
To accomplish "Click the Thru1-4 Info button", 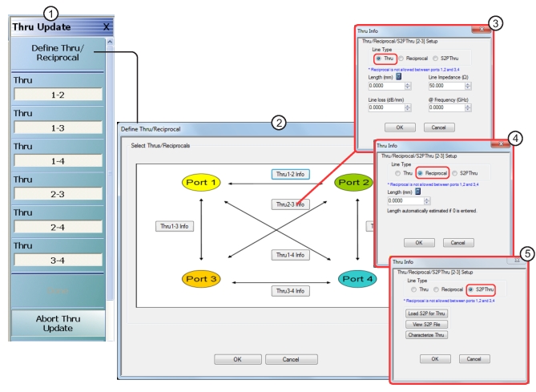I will click(x=291, y=255).
